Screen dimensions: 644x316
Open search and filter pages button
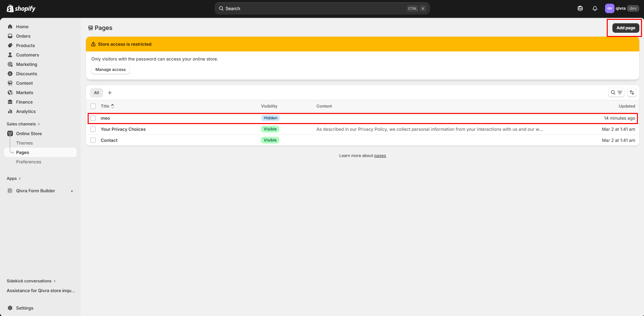(616, 92)
